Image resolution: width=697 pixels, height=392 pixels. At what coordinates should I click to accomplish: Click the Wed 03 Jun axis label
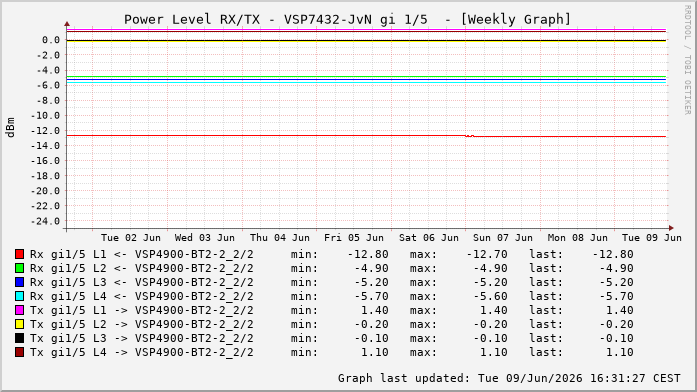click(x=205, y=238)
